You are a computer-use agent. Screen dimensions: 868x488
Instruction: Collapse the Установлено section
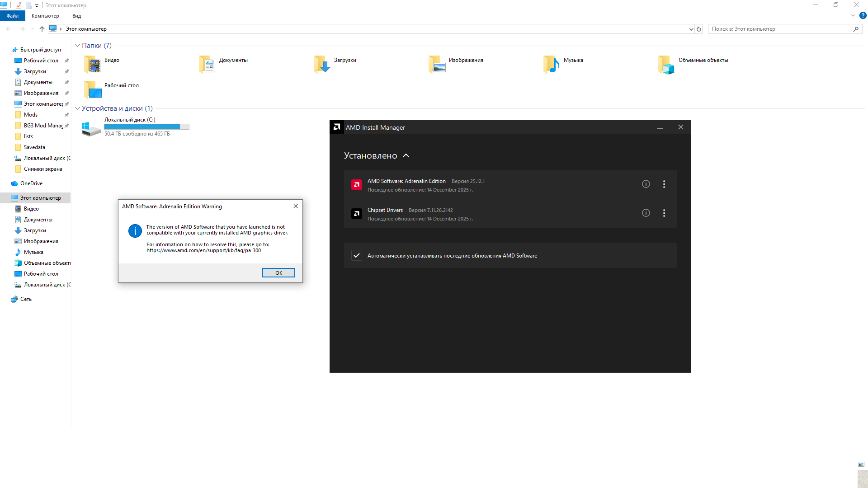coord(406,155)
